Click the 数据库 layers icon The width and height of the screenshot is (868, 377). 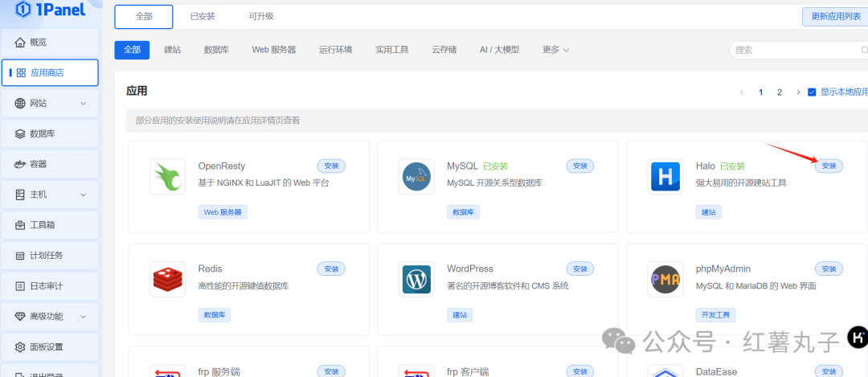coord(20,133)
